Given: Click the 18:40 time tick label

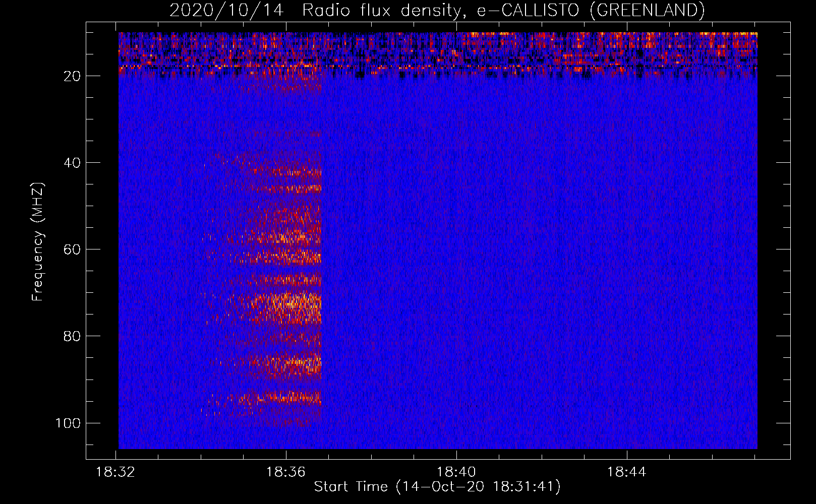Looking at the screenshot, I should (456, 472).
